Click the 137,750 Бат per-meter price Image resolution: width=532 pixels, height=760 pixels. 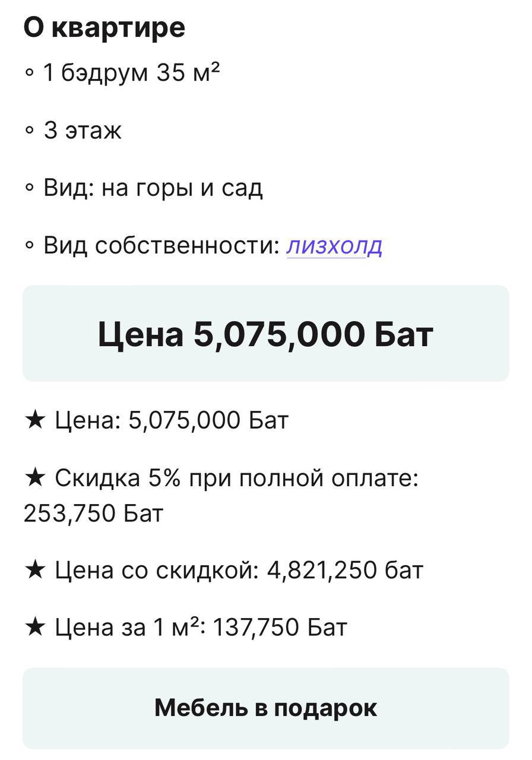tap(279, 627)
